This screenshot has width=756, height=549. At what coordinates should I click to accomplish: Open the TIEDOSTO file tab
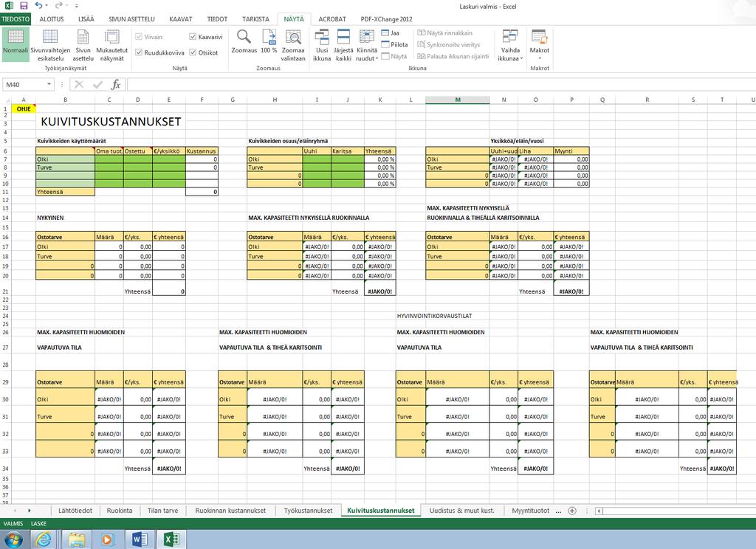click(x=16, y=19)
